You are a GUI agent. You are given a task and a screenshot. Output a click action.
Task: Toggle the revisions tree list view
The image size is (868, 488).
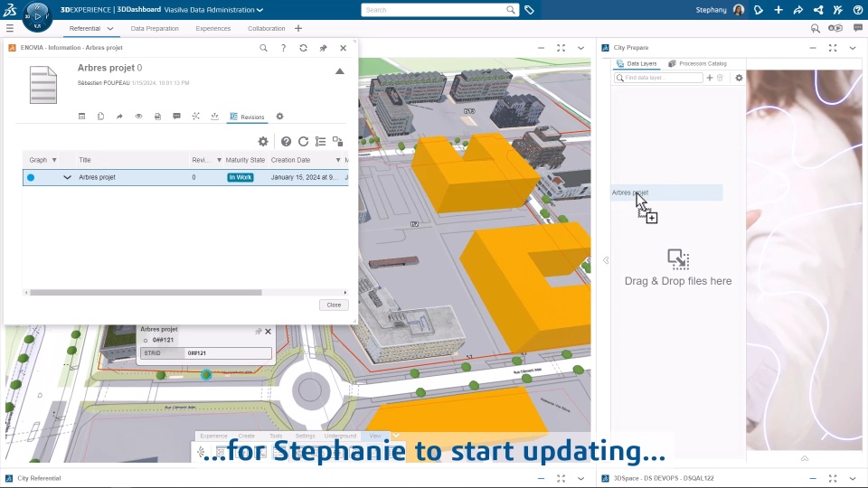point(320,142)
